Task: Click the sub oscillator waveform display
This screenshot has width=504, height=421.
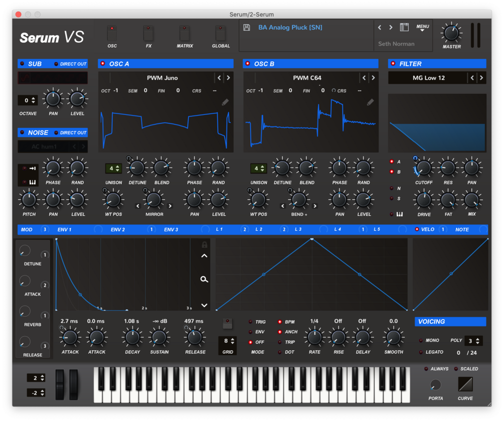Action: 52,78
